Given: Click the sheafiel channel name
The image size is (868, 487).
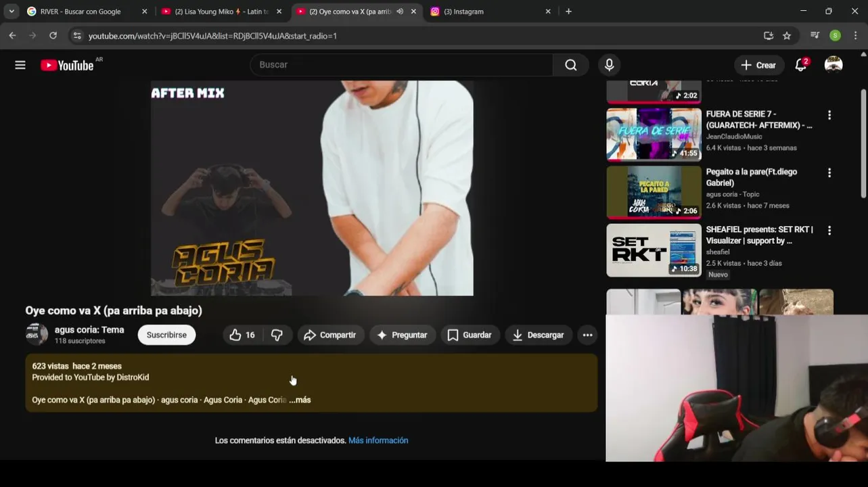Looking at the screenshot, I should pyautogui.click(x=718, y=252).
